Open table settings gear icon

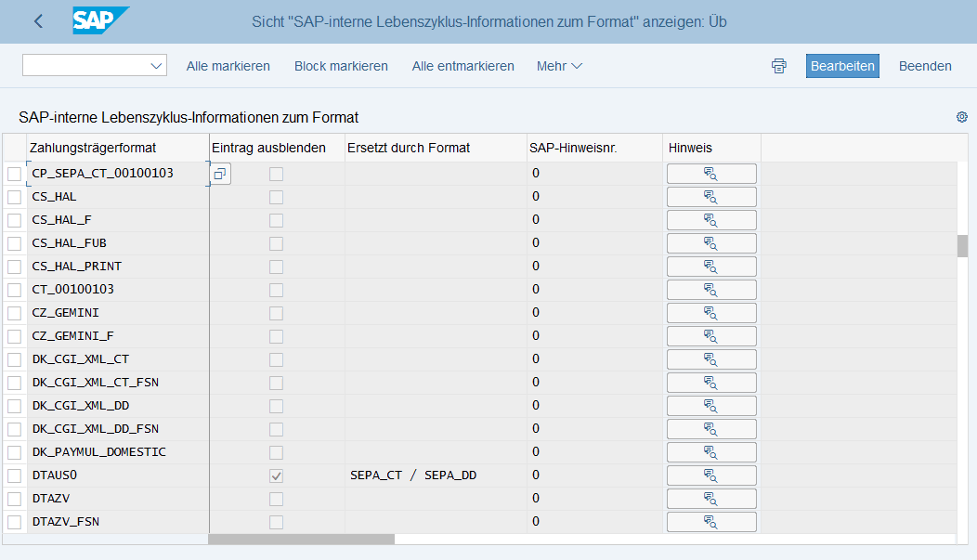tap(961, 117)
